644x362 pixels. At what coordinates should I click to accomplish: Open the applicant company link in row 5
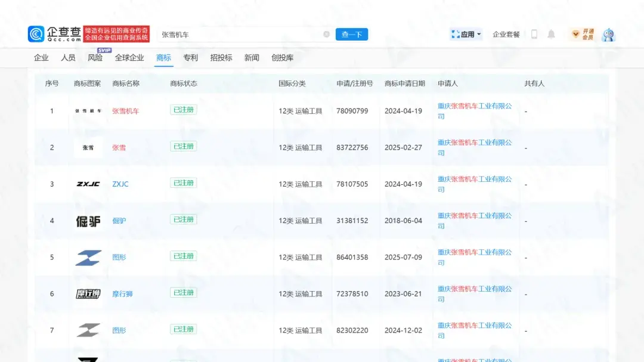pos(475,257)
